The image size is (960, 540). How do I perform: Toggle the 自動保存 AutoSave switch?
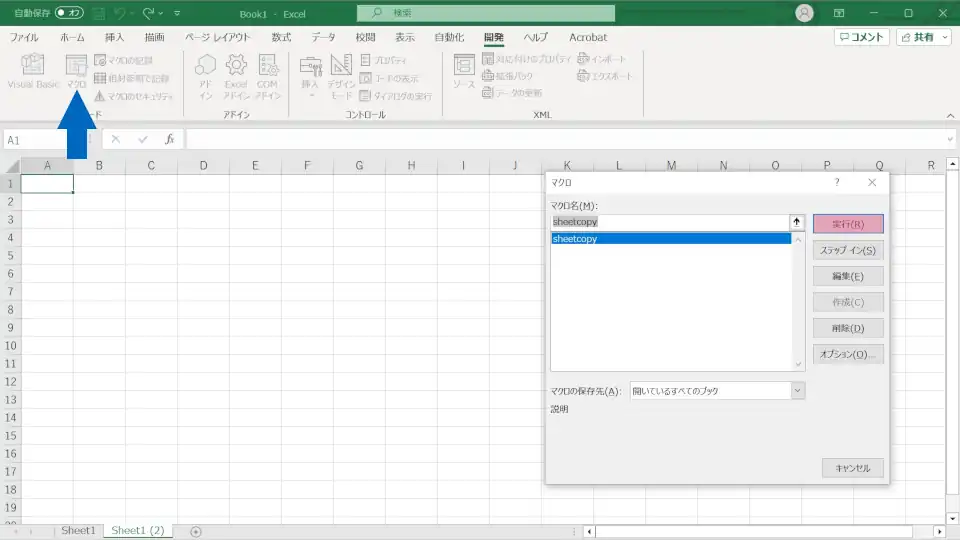pyautogui.click(x=69, y=13)
